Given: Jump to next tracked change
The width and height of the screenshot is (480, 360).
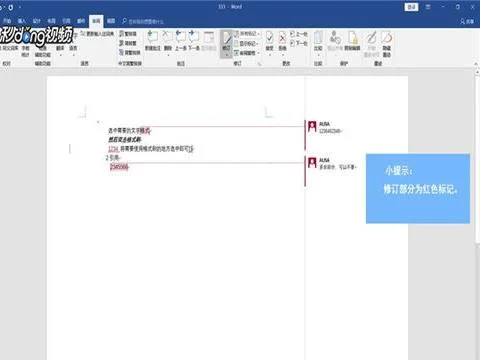Looking at the screenshot, I should click(x=298, y=43).
